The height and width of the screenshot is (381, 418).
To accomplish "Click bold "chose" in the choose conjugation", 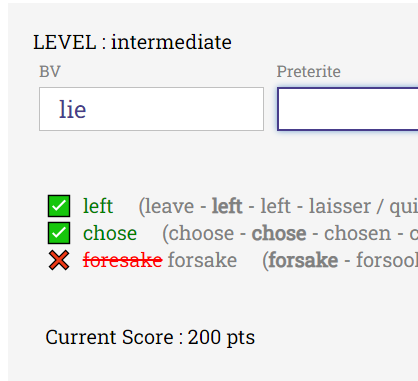I will [x=279, y=233].
